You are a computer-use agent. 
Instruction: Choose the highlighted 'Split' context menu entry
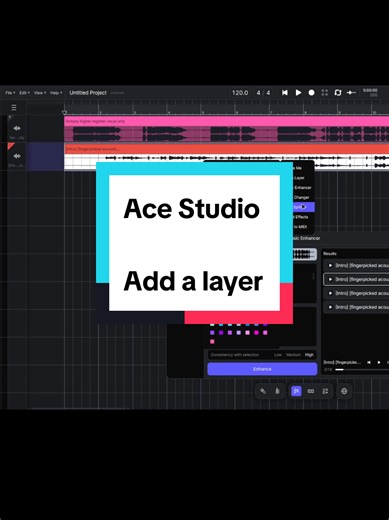point(303,207)
